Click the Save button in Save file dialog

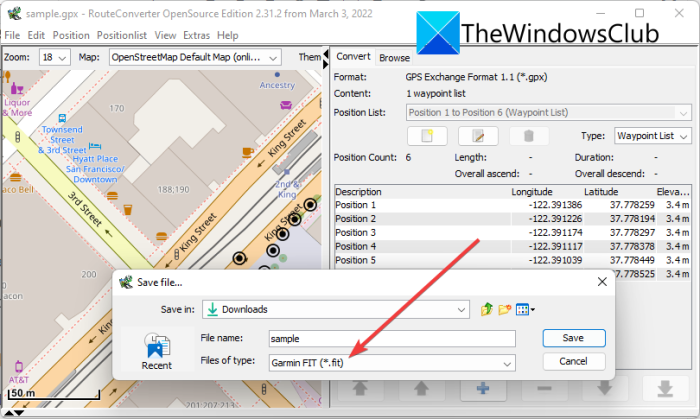[574, 338]
